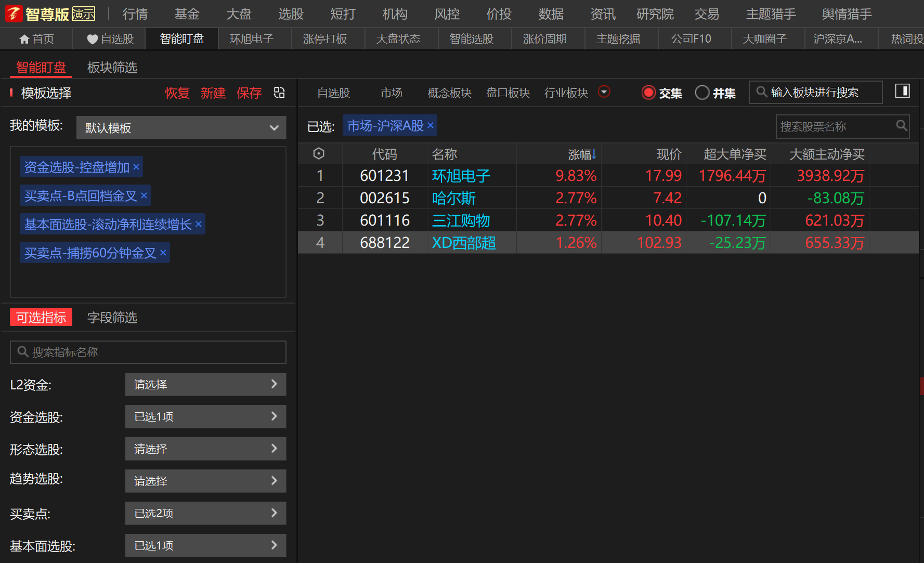Click the 智尊版 app logo icon
The image size is (924, 563).
click(x=14, y=14)
